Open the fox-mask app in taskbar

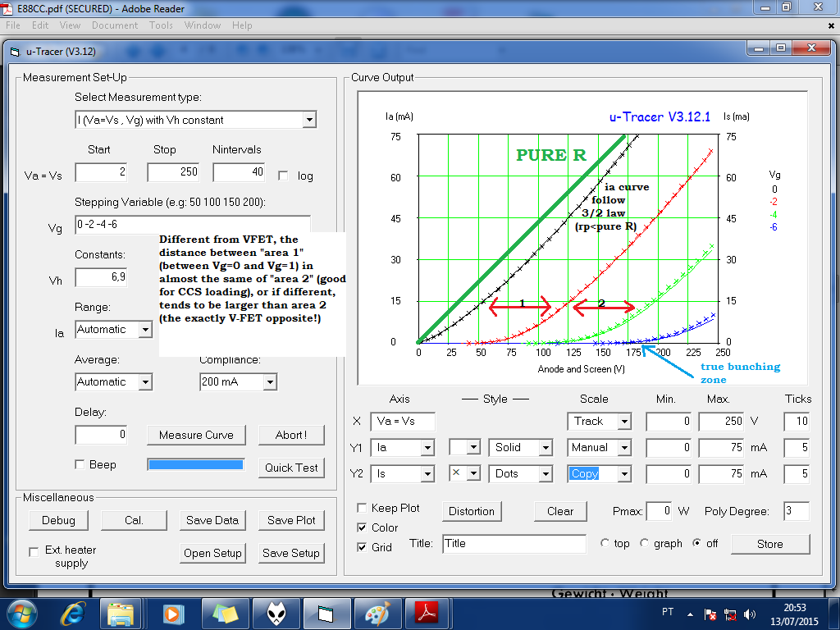pyautogui.click(x=276, y=614)
